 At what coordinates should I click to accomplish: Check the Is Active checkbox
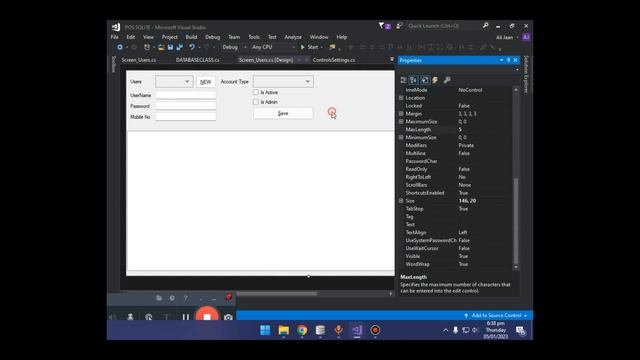[x=256, y=92]
